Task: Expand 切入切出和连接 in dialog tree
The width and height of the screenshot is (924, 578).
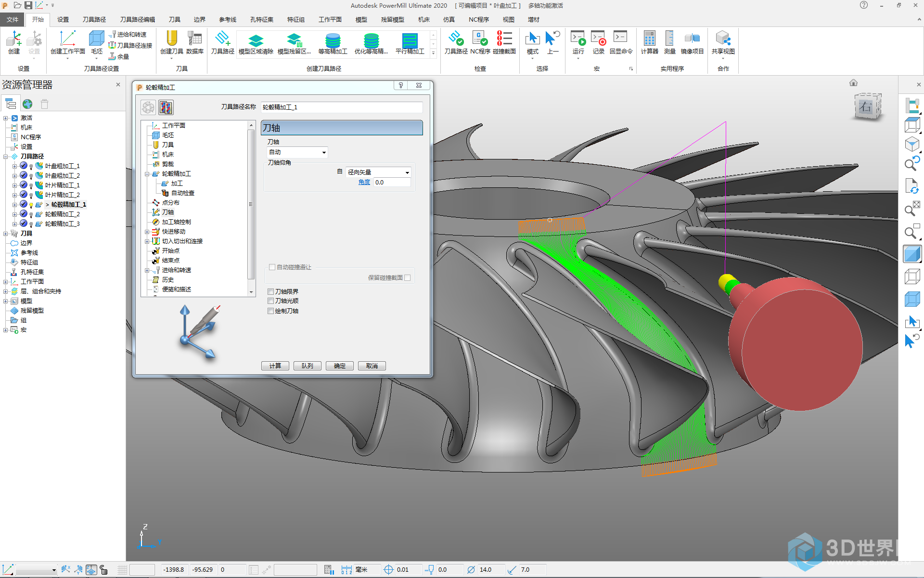Action: pyautogui.click(x=147, y=241)
